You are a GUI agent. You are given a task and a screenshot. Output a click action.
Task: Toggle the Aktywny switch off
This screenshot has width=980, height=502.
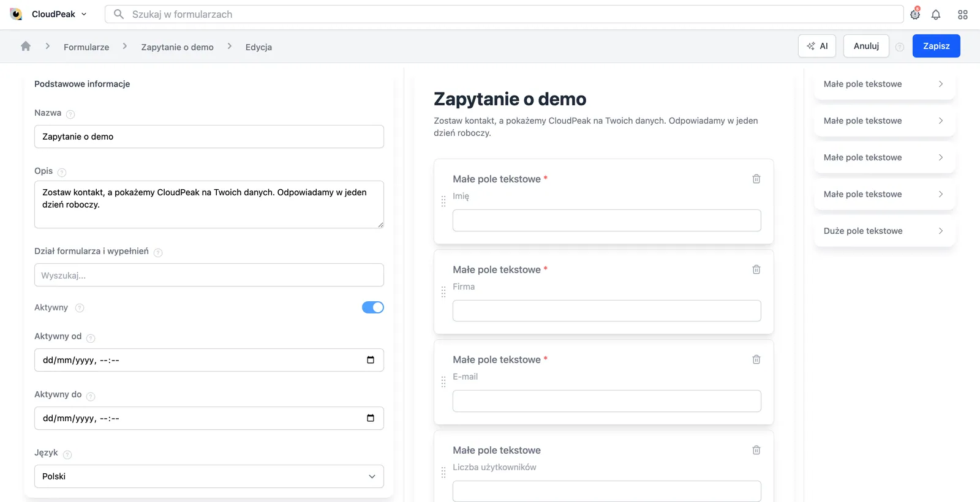tap(373, 307)
